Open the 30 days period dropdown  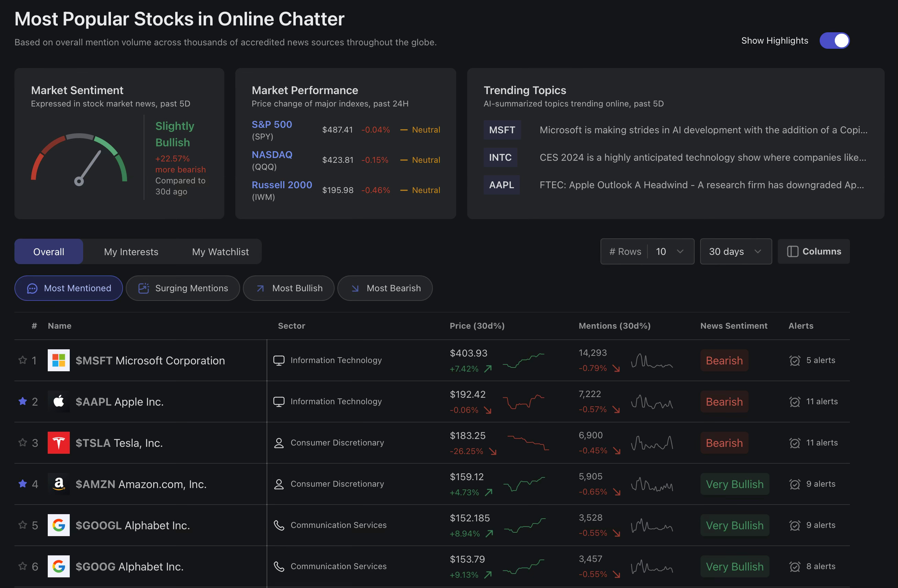coord(736,251)
